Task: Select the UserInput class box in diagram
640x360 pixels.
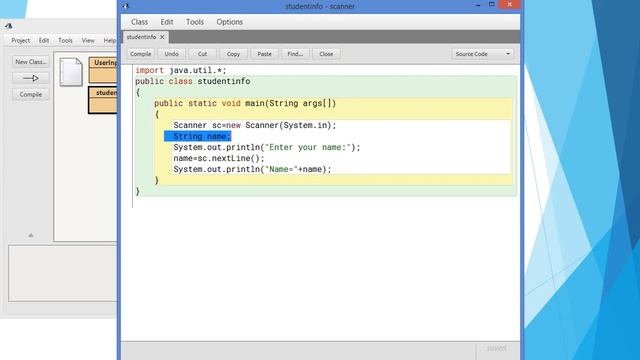Action: point(103,70)
